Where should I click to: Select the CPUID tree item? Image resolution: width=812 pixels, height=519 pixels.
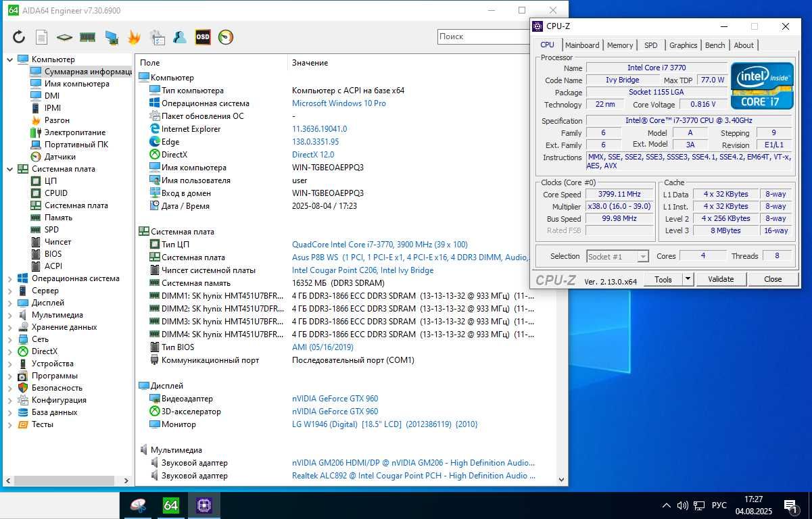coord(56,193)
